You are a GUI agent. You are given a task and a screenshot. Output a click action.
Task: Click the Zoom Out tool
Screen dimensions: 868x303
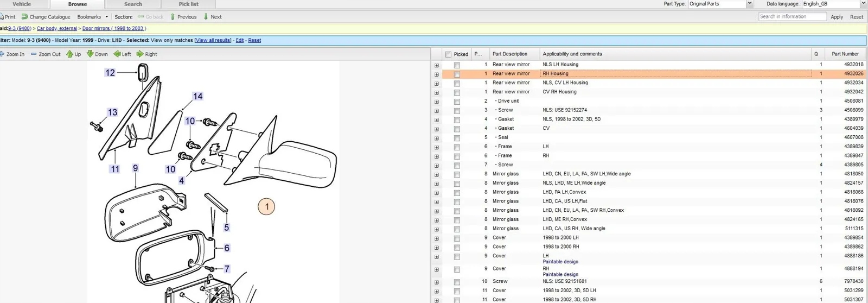(46, 54)
